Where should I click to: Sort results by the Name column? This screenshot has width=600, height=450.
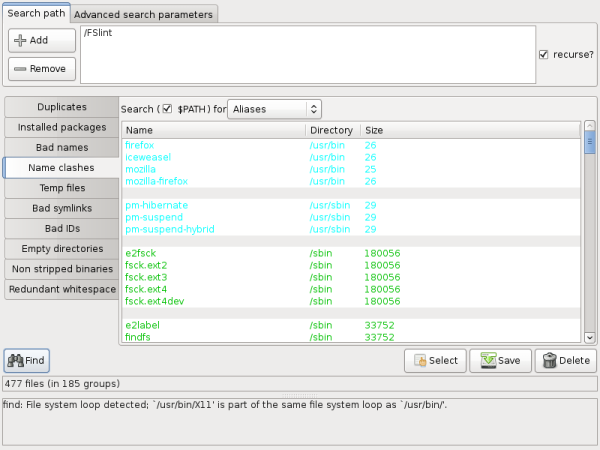[x=213, y=130]
